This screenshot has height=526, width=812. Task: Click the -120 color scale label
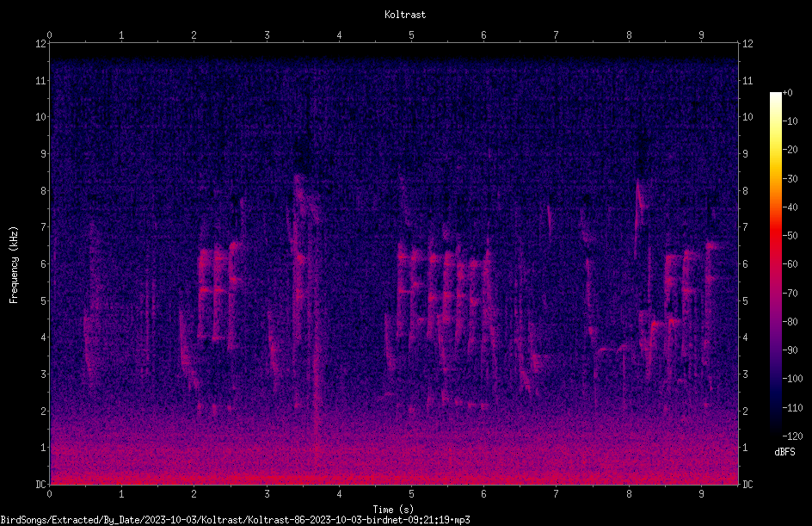click(x=792, y=436)
